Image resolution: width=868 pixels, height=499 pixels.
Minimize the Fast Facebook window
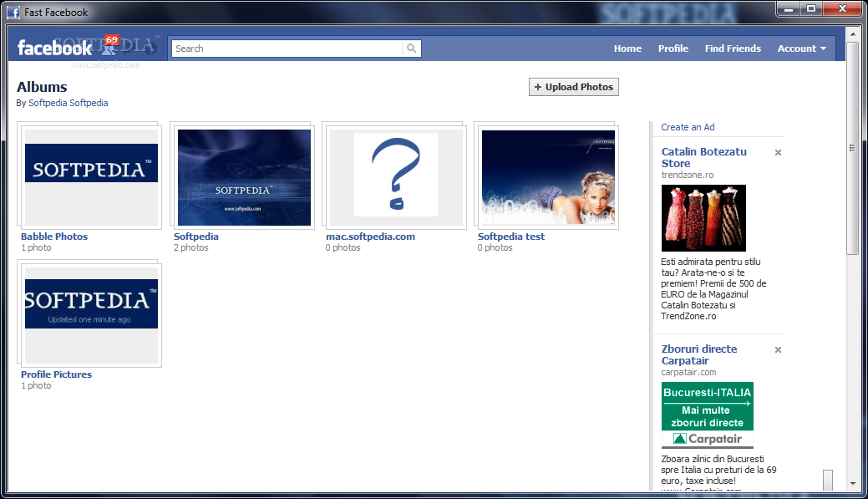(789, 9)
